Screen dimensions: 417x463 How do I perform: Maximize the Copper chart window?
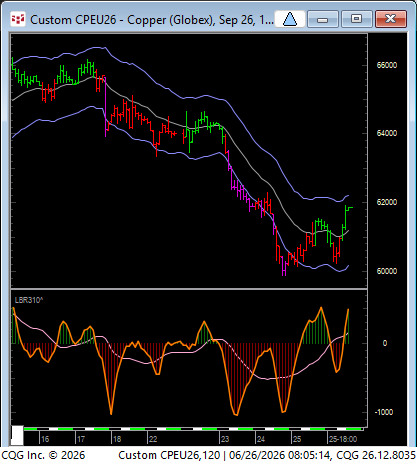click(x=356, y=19)
